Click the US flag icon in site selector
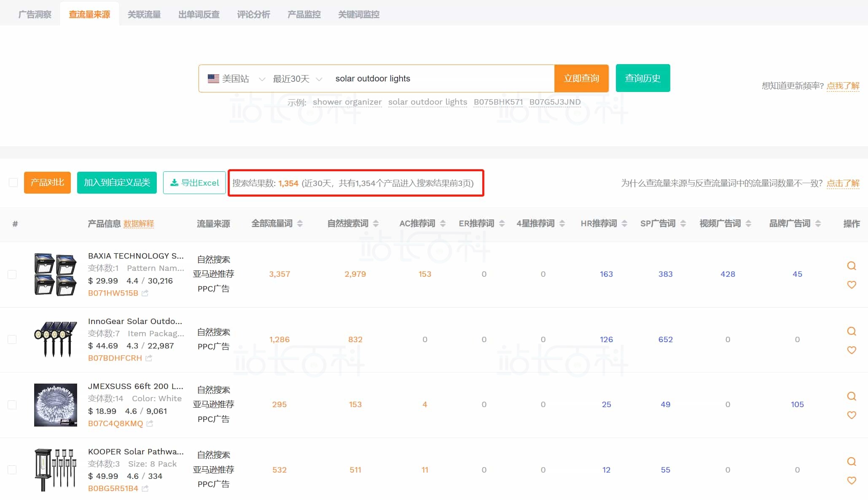Image resolution: width=868 pixels, height=500 pixels. [213, 78]
